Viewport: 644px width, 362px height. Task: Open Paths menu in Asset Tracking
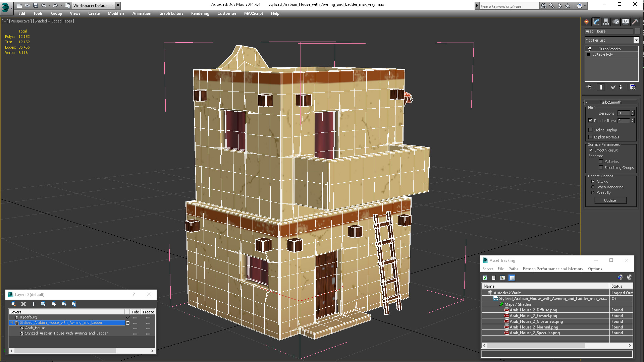pos(513,269)
